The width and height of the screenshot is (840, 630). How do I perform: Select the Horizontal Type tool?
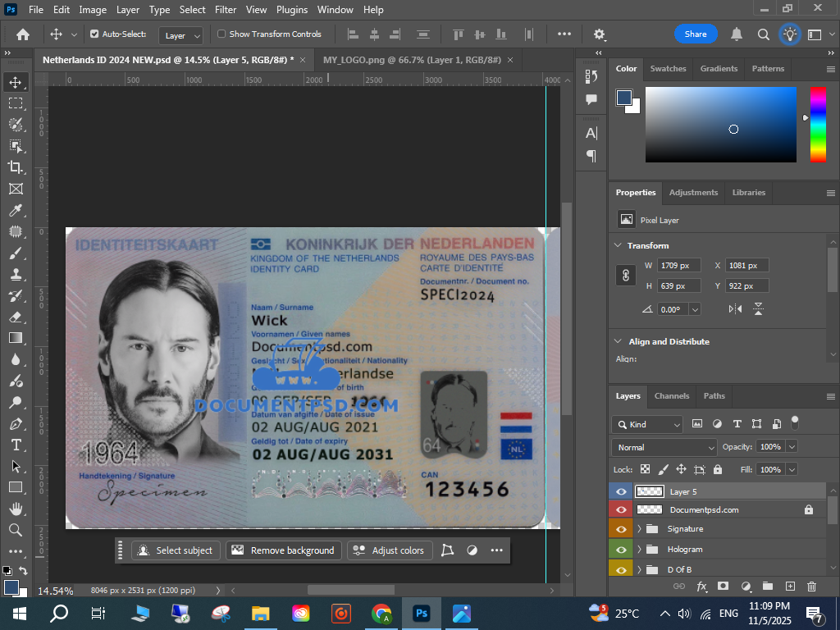tap(16, 445)
